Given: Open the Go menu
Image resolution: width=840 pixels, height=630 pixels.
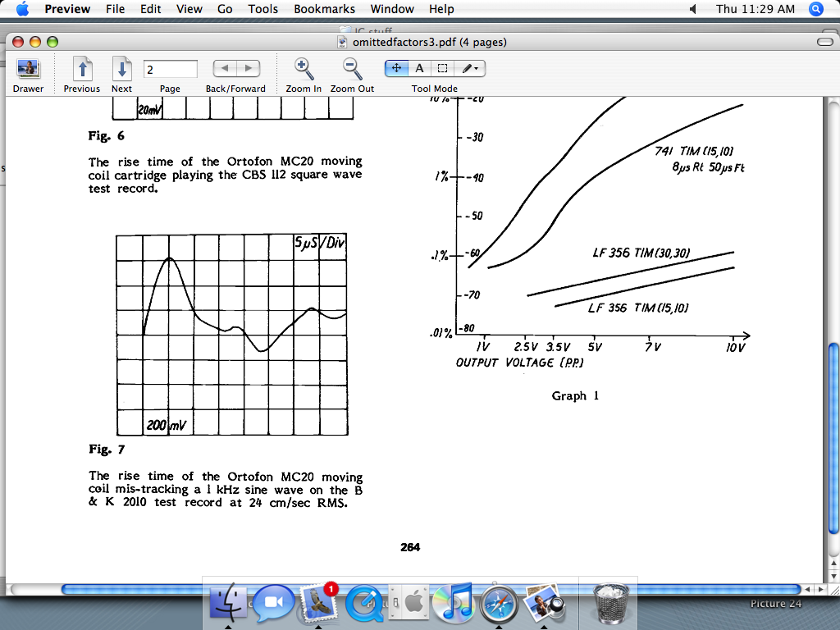Looking at the screenshot, I should [x=225, y=9].
